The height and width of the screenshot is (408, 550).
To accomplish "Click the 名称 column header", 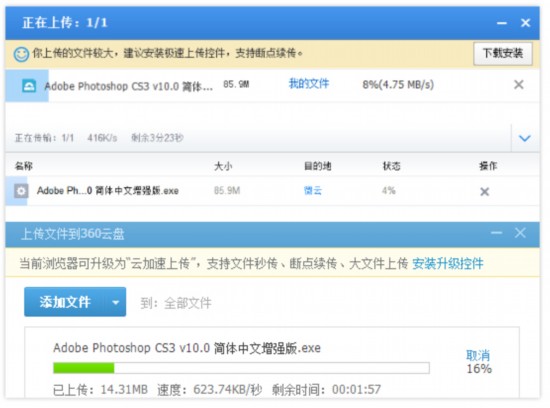I will [24, 166].
